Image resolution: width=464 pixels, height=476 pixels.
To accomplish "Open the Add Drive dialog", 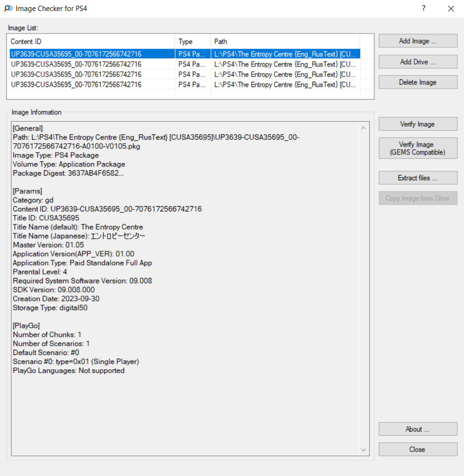I will (418, 62).
